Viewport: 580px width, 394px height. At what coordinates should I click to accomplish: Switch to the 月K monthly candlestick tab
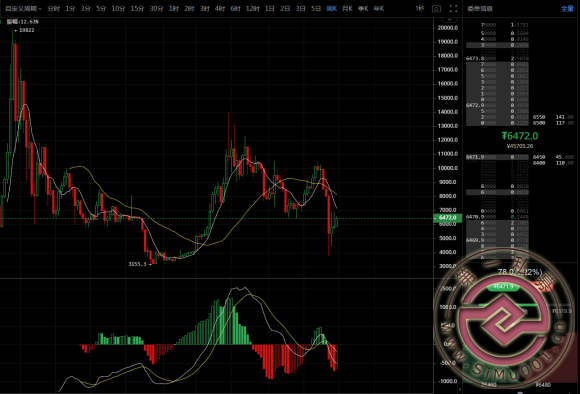pos(347,9)
